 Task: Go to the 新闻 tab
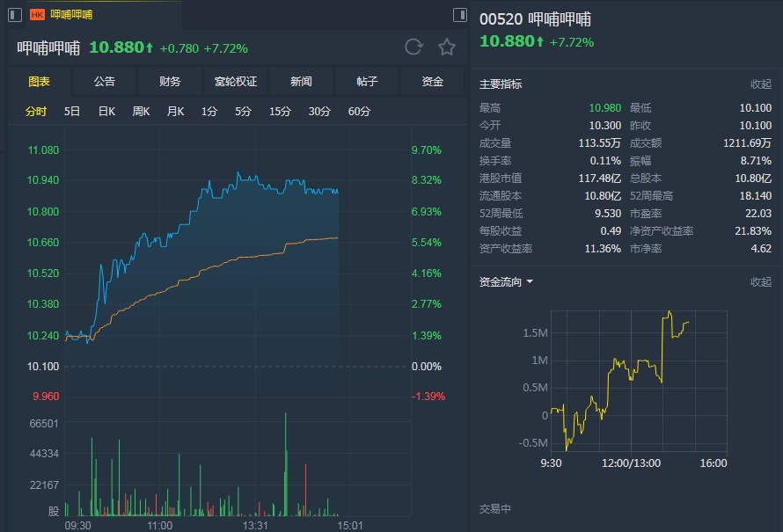coord(301,82)
